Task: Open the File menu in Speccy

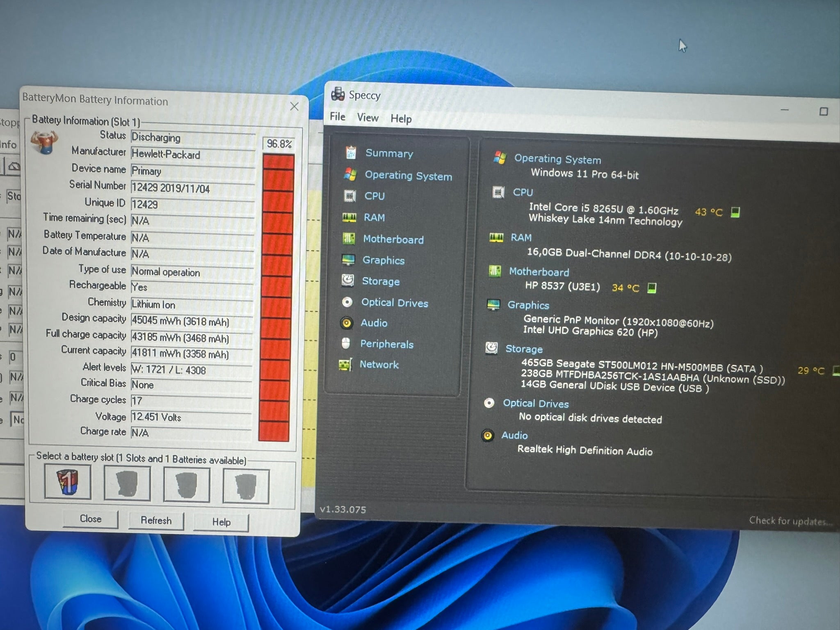Action: [x=338, y=116]
